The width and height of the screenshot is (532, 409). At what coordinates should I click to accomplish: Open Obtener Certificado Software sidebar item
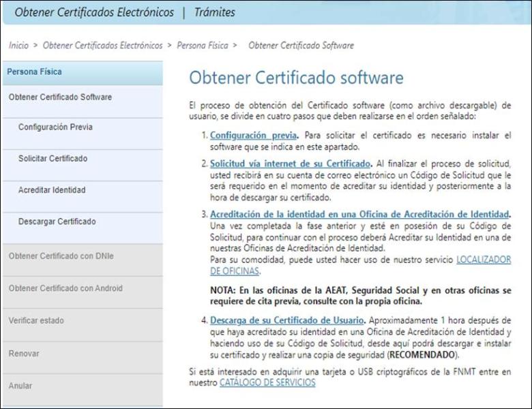click(60, 97)
